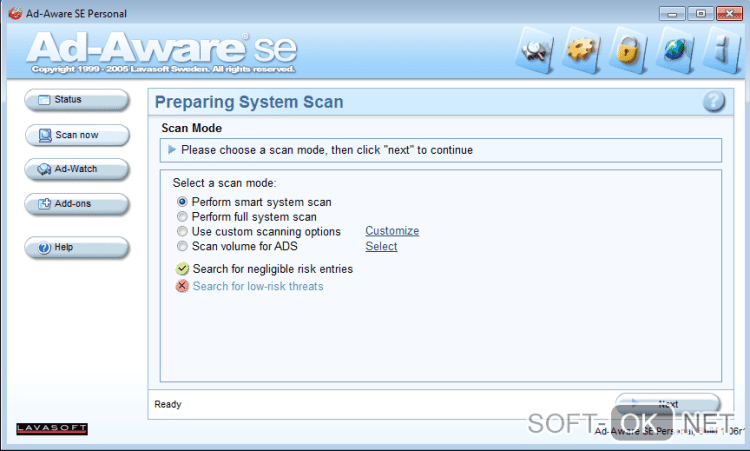Open the Add-ons section
Image resolution: width=750 pixels, height=451 pixels.
pyautogui.click(x=77, y=204)
